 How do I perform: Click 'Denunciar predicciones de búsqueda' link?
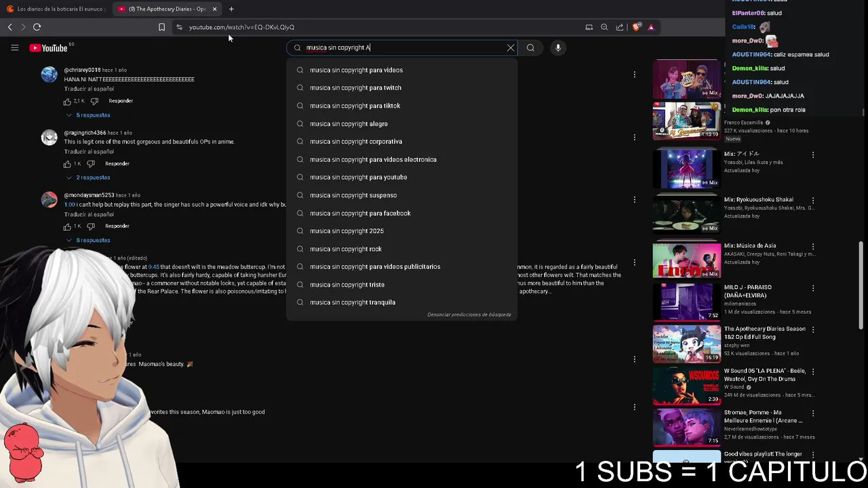[x=469, y=314]
